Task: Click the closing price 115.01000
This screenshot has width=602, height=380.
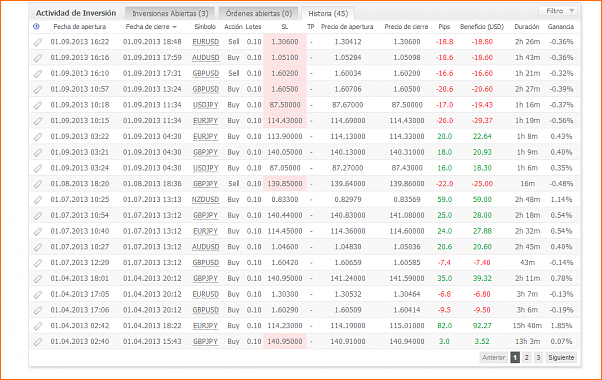Action: pos(407,326)
